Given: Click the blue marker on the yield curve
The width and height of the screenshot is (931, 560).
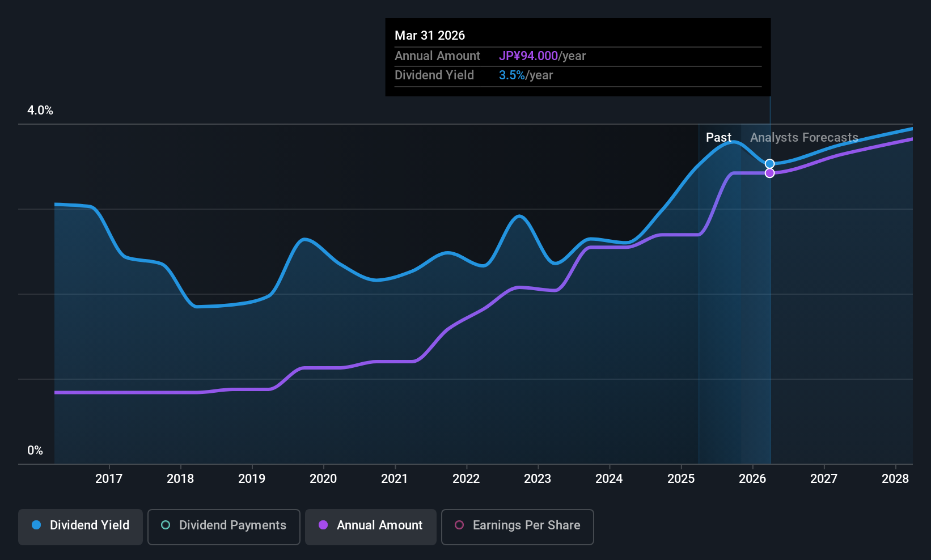Looking at the screenshot, I should [769, 163].
